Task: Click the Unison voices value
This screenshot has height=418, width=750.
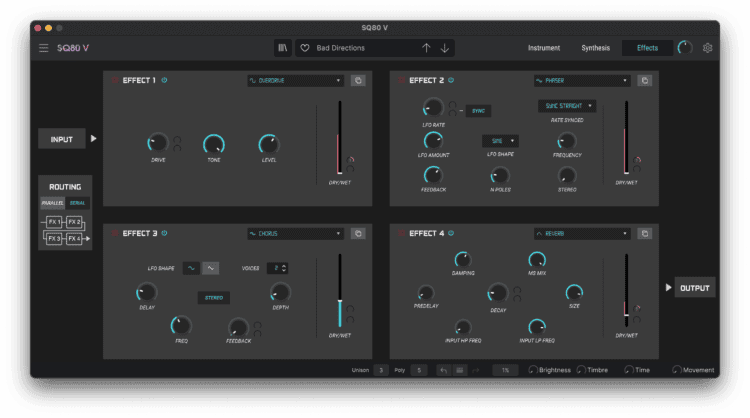Action: [381, 370]
